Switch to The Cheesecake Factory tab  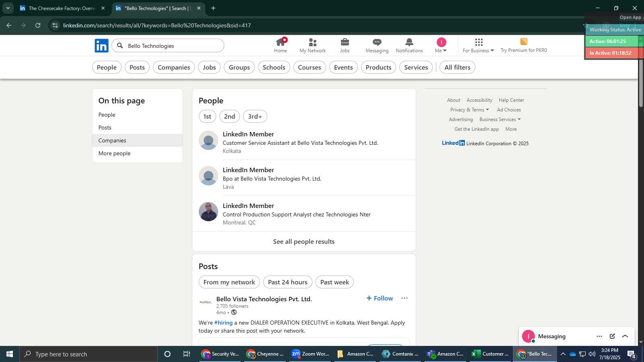pyautogui.click(x=62, y=8)
